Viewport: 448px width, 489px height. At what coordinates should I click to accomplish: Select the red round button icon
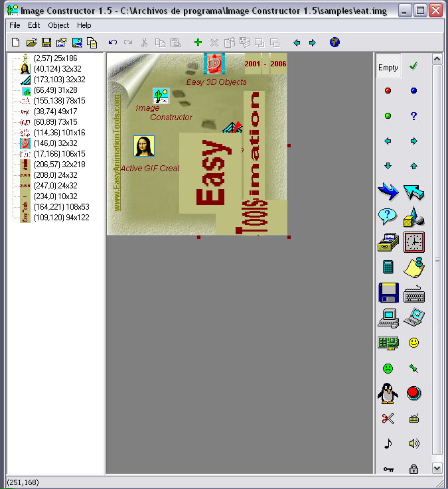413,393
